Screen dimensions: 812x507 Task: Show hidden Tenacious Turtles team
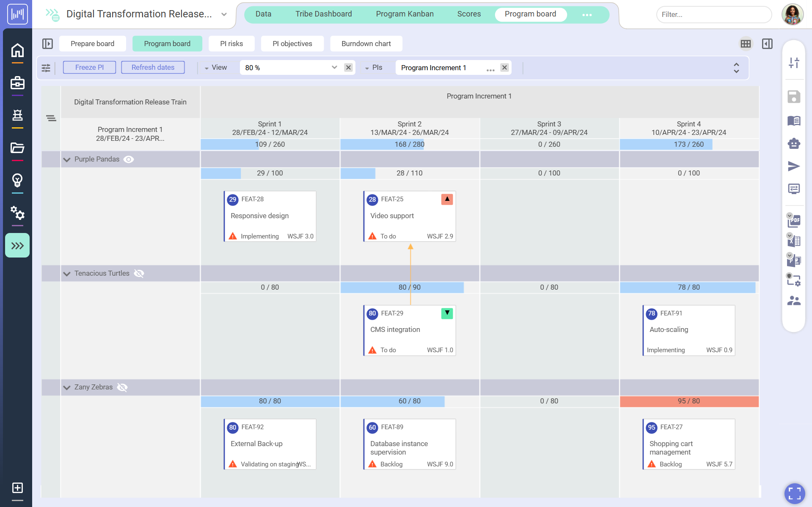pyautogui.click(x=139, y=274)
